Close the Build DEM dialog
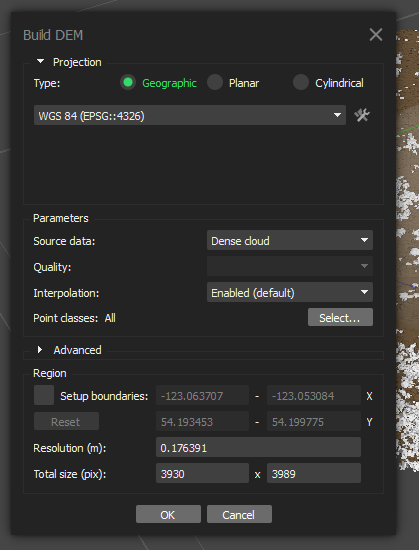The height and width of the screenshot is (550, 419). point(376,35)
